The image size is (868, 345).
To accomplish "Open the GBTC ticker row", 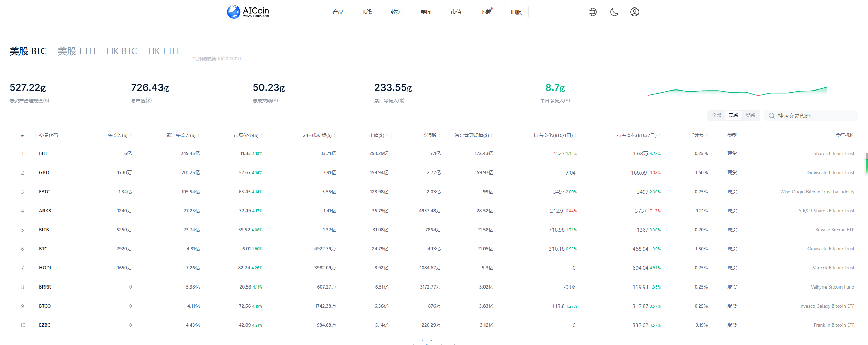I will point(434,172).
